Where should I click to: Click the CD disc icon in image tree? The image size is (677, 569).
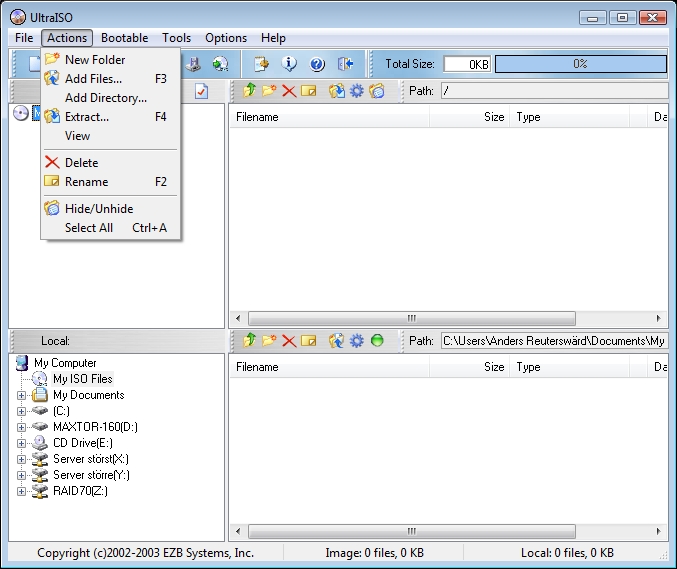click(x=21, y=113)
